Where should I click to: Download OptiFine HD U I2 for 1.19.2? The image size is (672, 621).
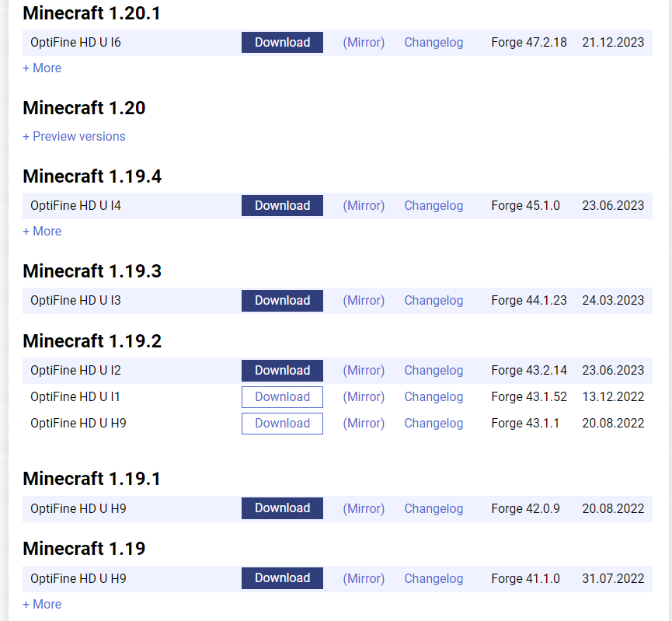click(282, 371)
